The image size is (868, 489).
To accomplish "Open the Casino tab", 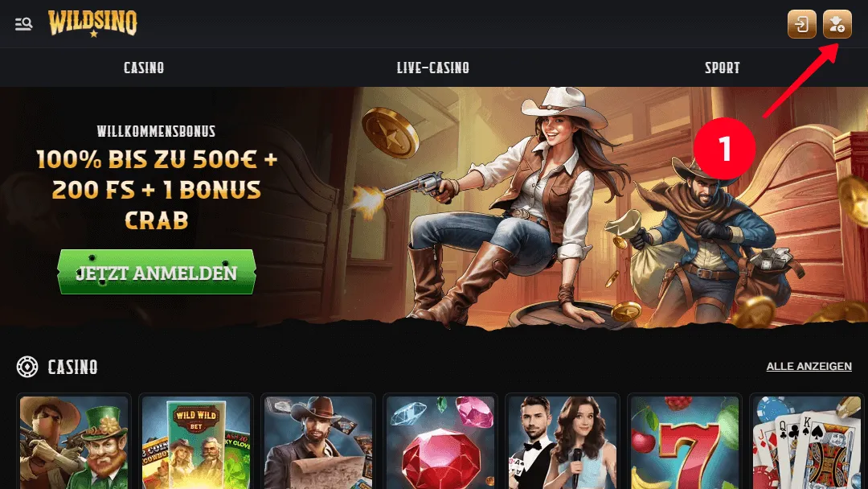I will [x=144, y=68].
